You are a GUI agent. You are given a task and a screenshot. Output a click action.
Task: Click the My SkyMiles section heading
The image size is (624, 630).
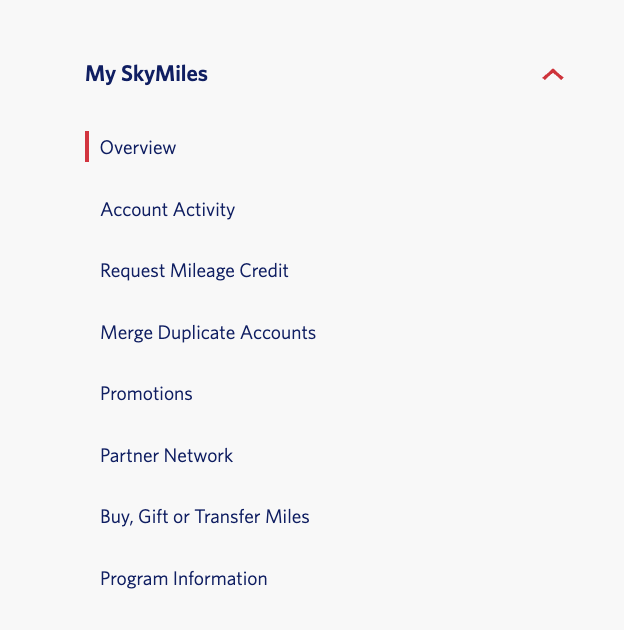point(146,74)
